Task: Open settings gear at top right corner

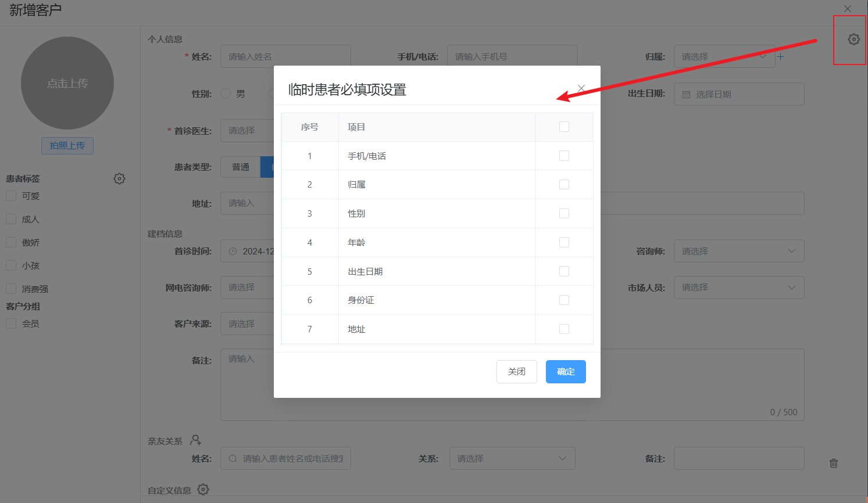Action: click(853, 39)
